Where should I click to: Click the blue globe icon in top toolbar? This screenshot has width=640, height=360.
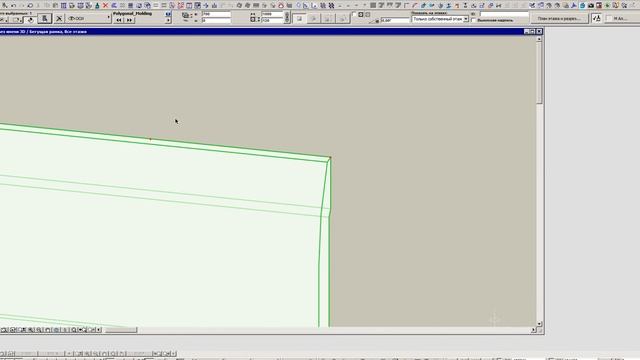[x=582, y=5]
